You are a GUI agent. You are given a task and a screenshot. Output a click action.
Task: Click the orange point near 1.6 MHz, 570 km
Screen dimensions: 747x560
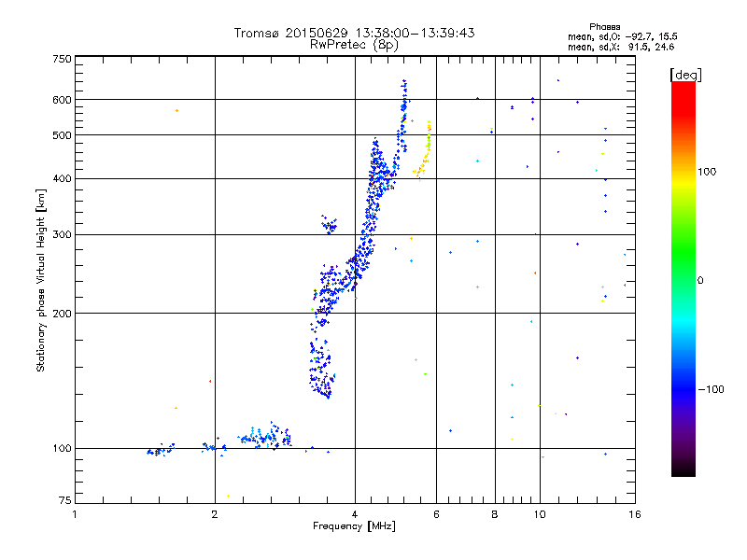[176, 110]
